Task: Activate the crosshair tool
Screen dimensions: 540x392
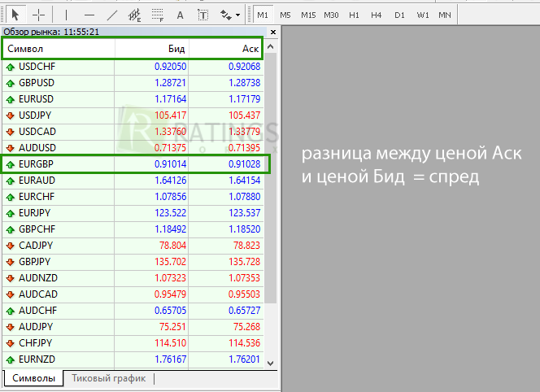Action: 38,15
